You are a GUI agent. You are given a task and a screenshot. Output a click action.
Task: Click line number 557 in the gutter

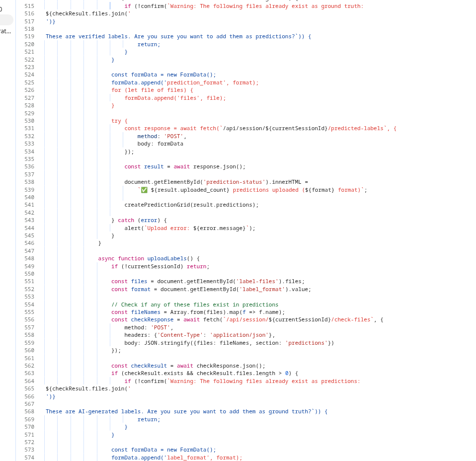coord(29,327)
